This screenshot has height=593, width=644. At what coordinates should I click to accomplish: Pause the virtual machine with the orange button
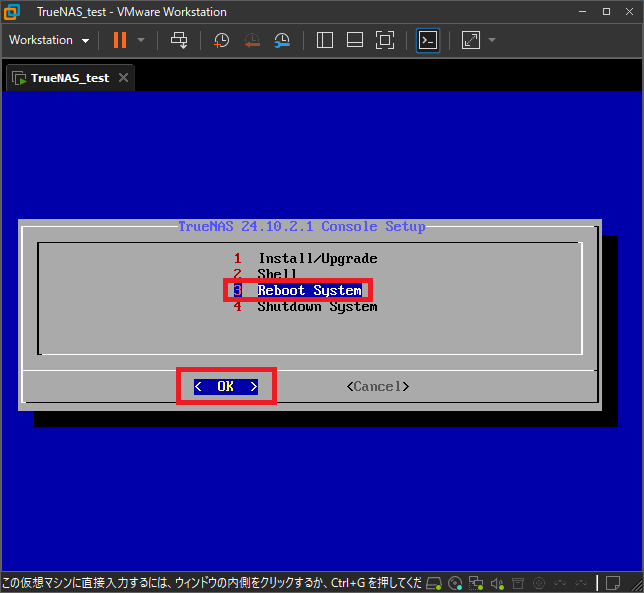[120, 40]
